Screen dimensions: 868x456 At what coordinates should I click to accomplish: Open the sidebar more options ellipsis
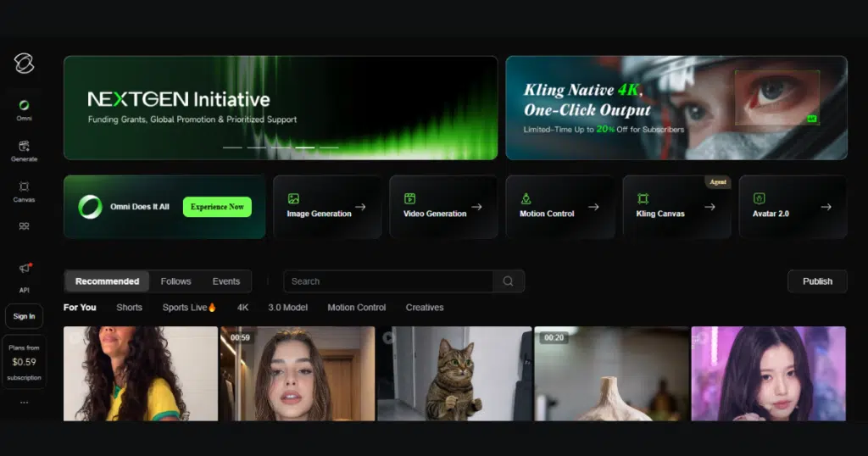[24, 403]
